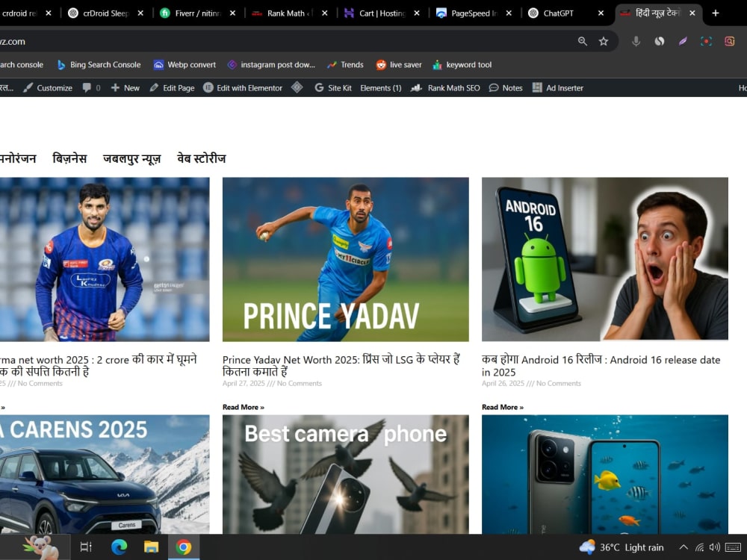Screen dimensions: 747x560
Task: Click the orange search extension icon
Action: (729, 41)
